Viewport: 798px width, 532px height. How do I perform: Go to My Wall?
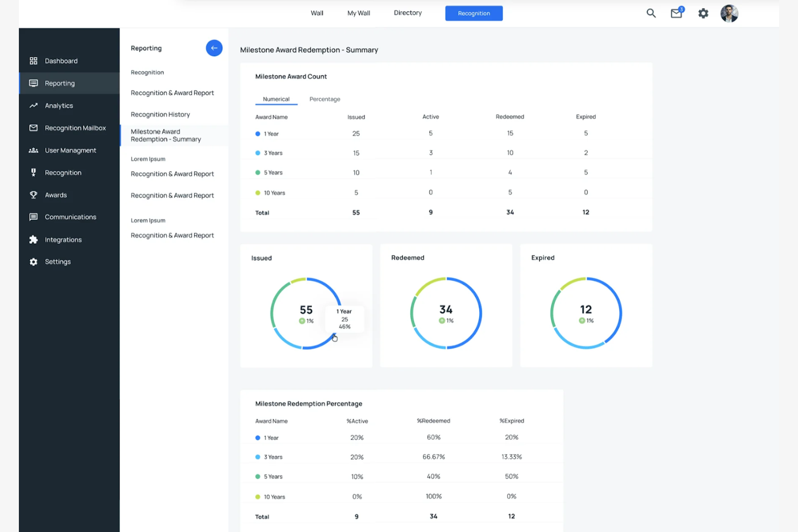[x=358, y=12]
